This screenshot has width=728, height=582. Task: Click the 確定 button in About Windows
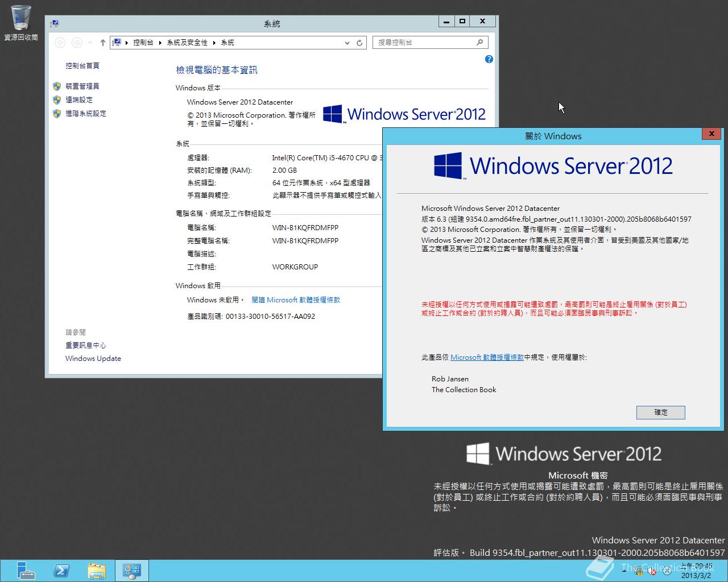point(661,413)
